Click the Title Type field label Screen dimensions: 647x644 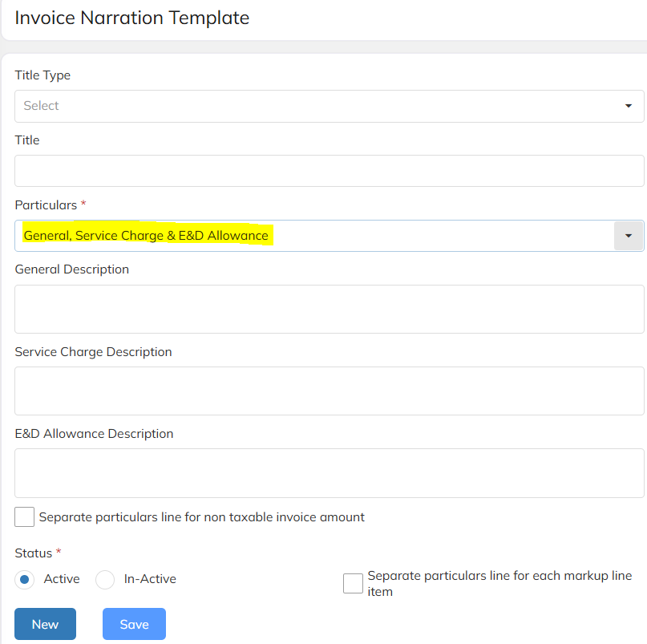tap(42, 75)
